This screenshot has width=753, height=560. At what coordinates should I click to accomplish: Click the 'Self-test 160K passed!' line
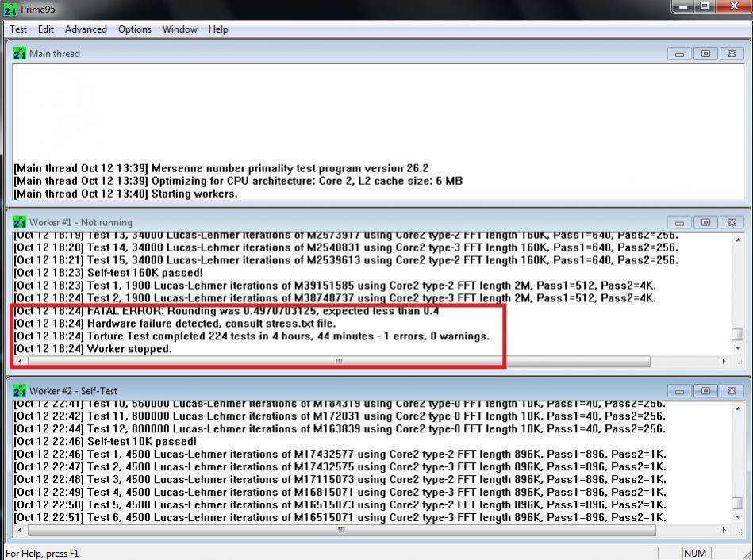[108, 273]
